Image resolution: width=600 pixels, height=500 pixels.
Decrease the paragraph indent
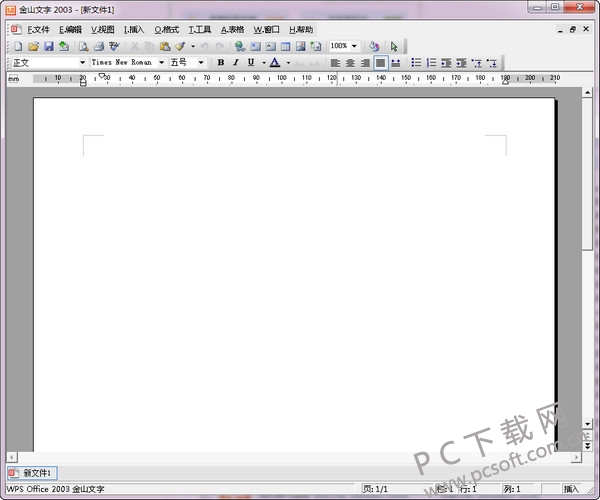[446, 62]
